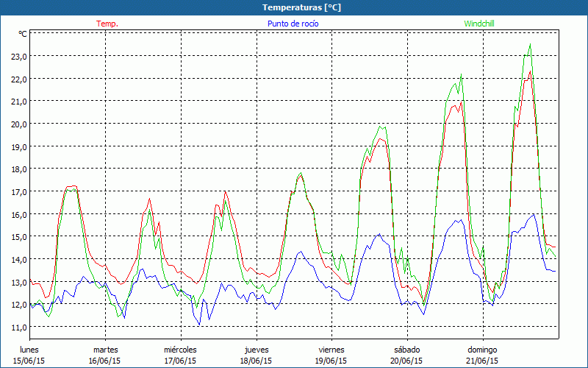This screenshot has height=368, width=588.
Task: Select the sábado day label
Action: point(406,350)
